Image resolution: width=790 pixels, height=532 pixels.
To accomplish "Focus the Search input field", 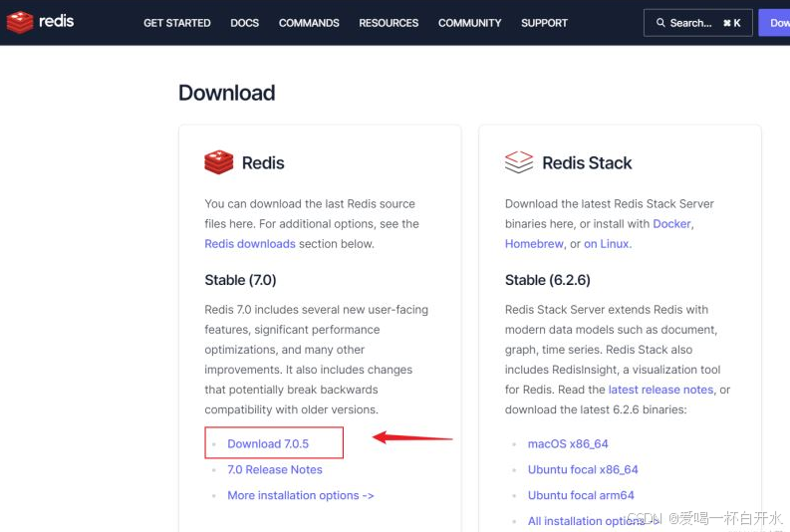I will tap(697, 23).
